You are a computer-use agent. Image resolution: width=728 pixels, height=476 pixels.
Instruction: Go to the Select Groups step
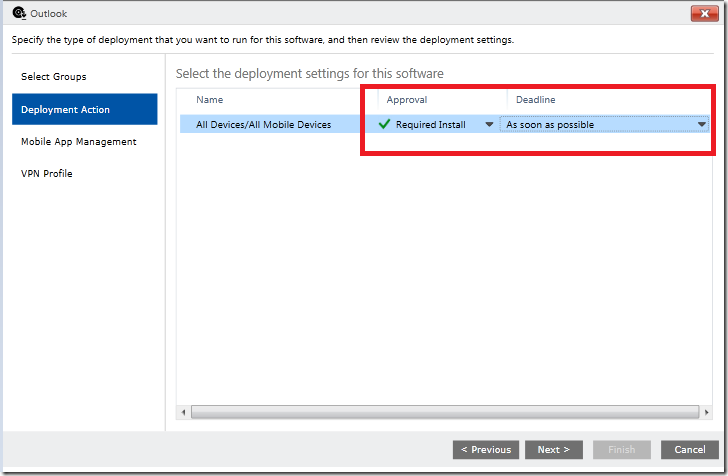pos(53,77)
